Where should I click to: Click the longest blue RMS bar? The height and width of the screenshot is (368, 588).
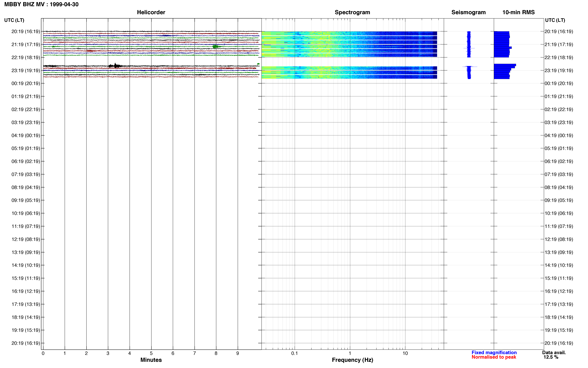click(505, 65)
